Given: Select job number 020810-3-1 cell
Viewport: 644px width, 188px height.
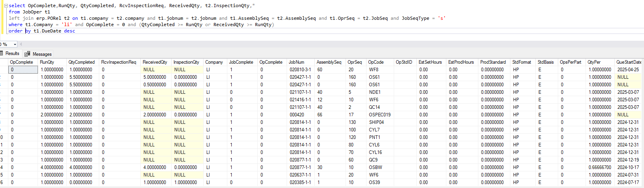Looking at the screenshot, I should point(300,70).
